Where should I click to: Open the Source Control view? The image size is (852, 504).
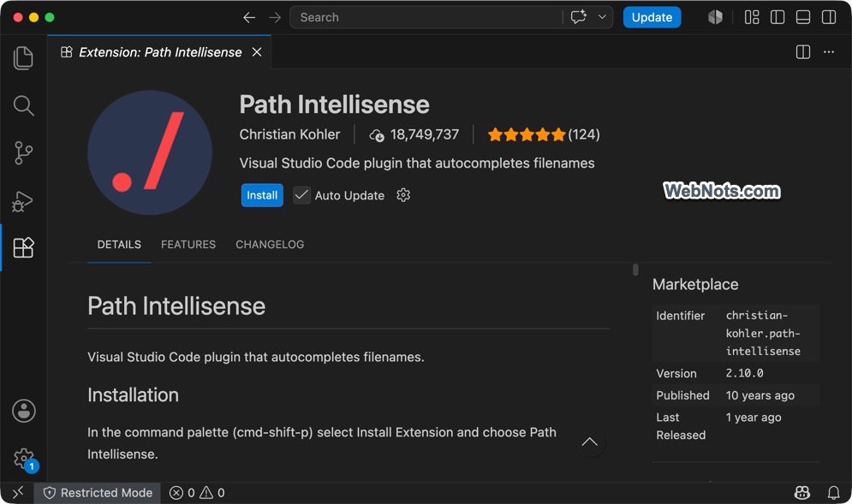(x=23, y=152)
